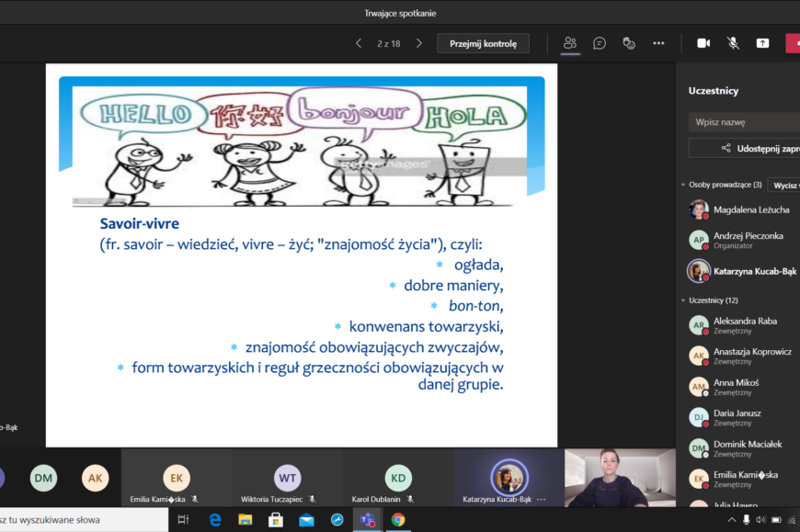Go to the previous slide
This screenshot has width=800, height=532.
click(x=359, y=44)
